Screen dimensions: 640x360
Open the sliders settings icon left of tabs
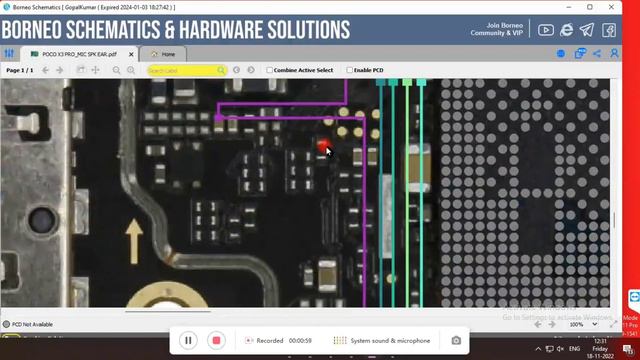click(9, 53)
